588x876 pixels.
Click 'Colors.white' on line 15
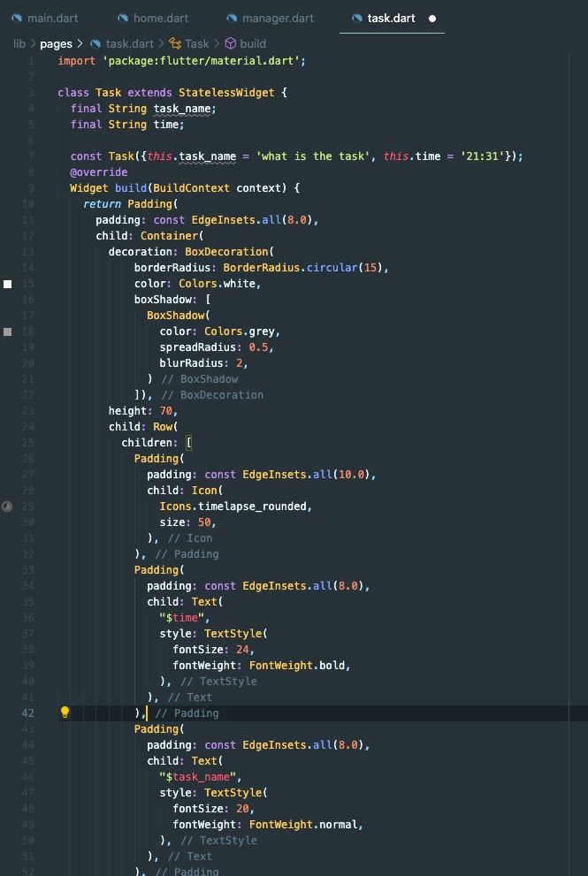[x=217, y=283]
